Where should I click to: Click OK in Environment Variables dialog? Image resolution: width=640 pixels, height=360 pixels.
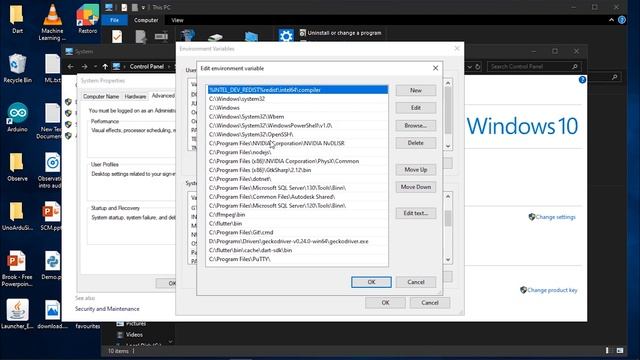coord(385,302)
